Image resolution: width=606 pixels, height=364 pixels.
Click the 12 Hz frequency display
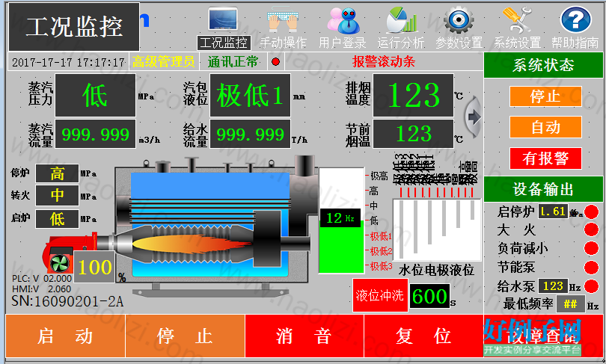[x=340, y=218]
